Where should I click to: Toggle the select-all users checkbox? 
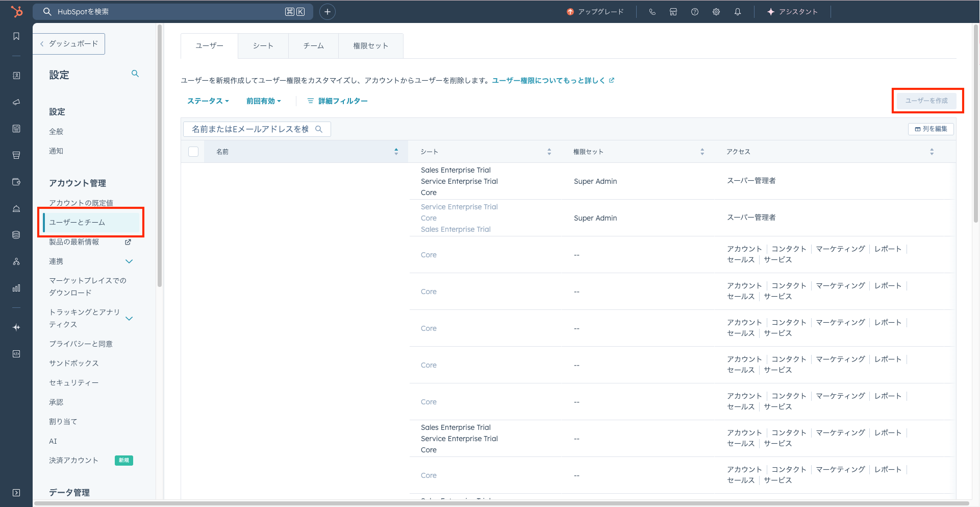(193, 152)
